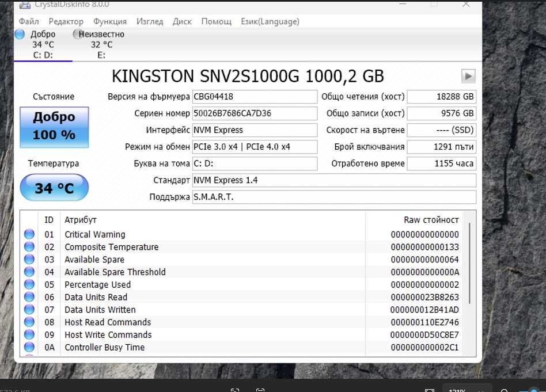
Task: Click the status orb for Host Write Commands
Action: click(x=29, y=334)
